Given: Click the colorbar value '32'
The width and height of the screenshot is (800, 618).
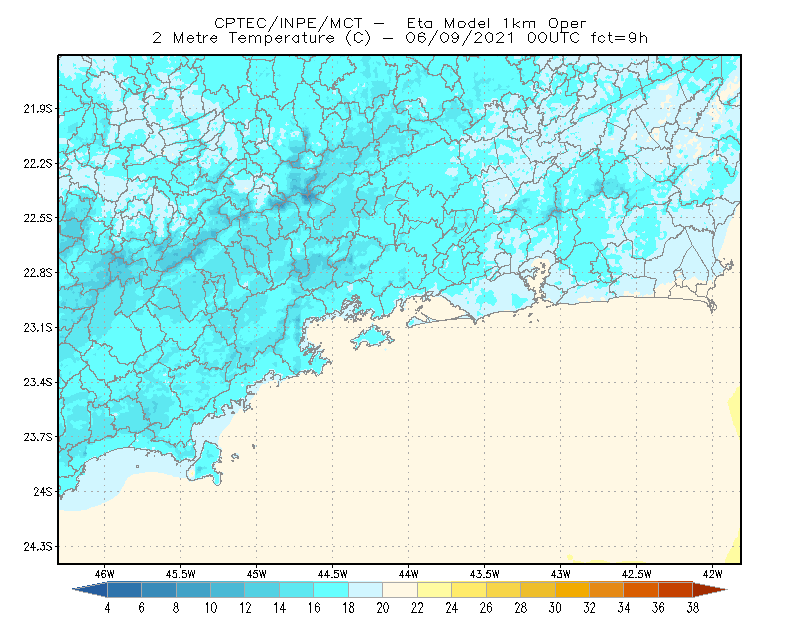Looking at the screenshot, I should [589, 608].
